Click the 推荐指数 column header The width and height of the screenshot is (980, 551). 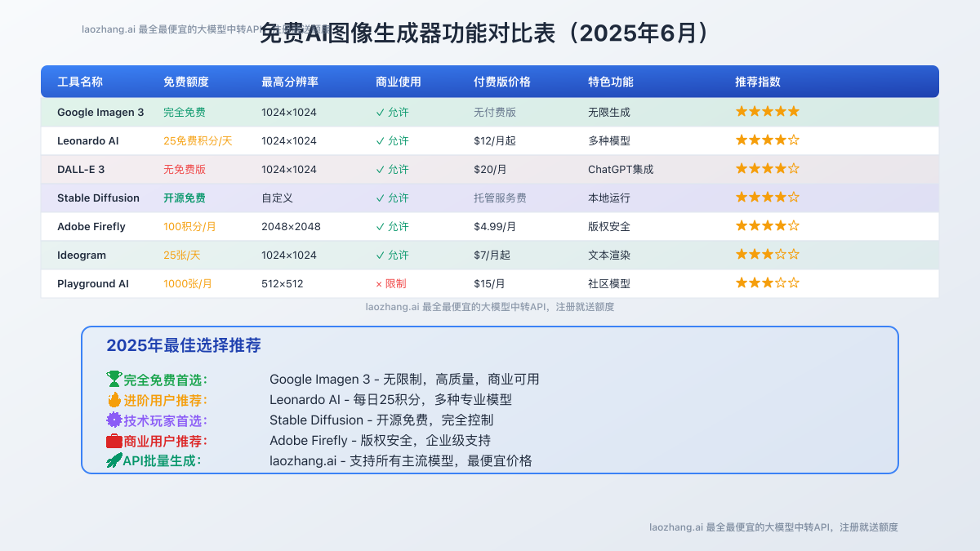click(x=758, y=82)
